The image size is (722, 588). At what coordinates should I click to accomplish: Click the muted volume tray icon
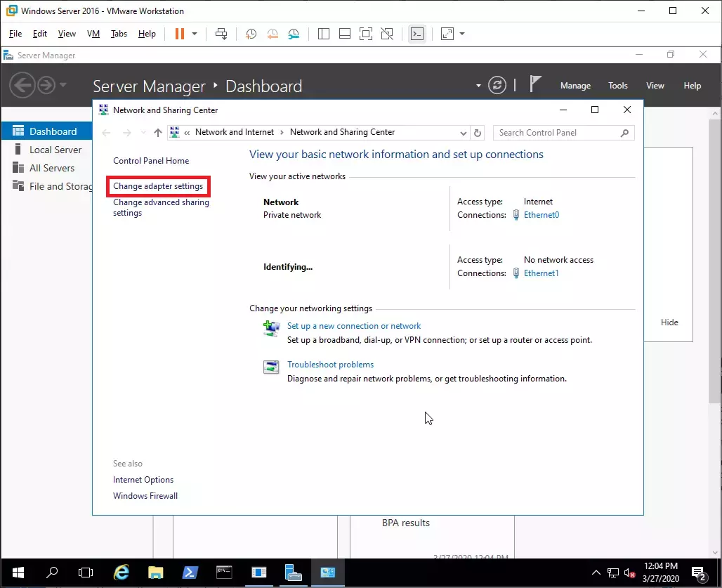[x=629, y=573]
